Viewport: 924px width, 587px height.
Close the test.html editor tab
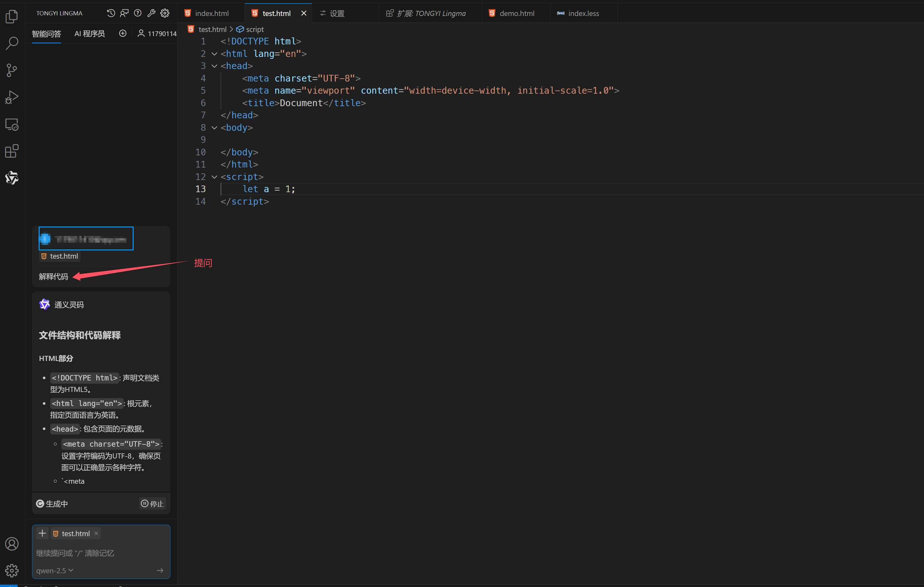coord(303,13)
